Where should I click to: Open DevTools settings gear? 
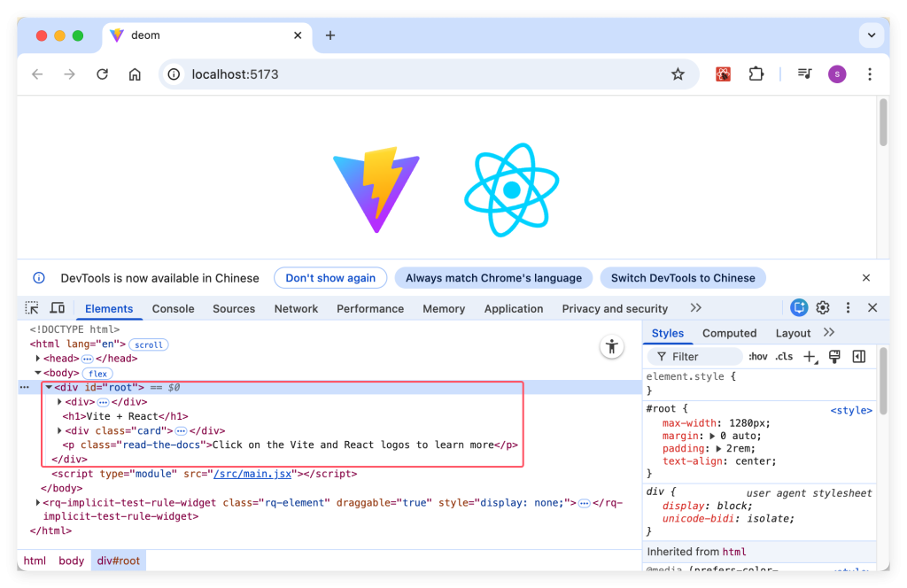(x=823, y=307)
